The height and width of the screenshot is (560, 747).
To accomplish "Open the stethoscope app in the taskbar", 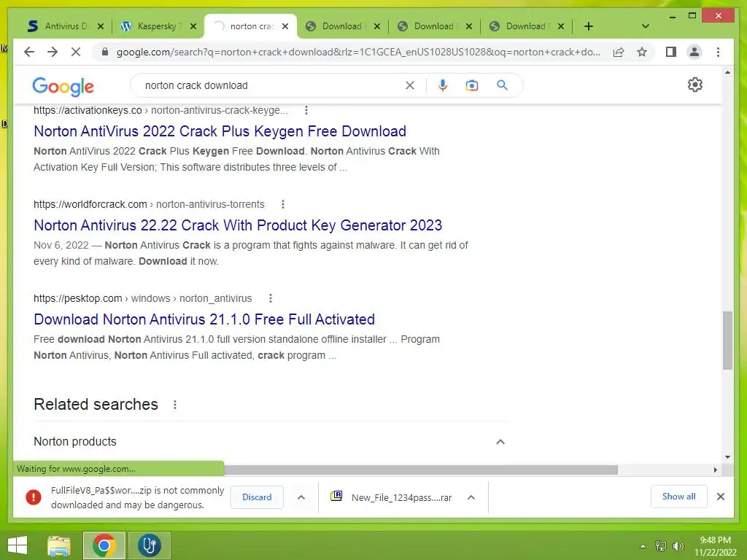I will 149,545.
